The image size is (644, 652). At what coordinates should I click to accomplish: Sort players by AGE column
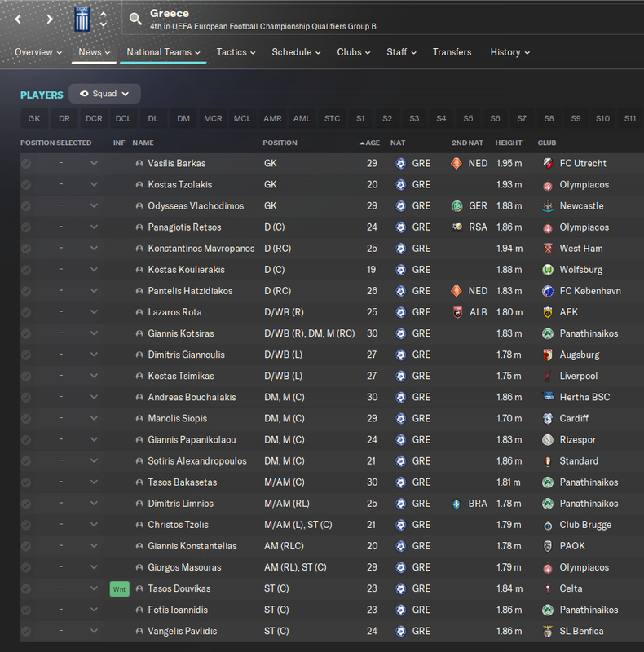[x=370, y=143]
